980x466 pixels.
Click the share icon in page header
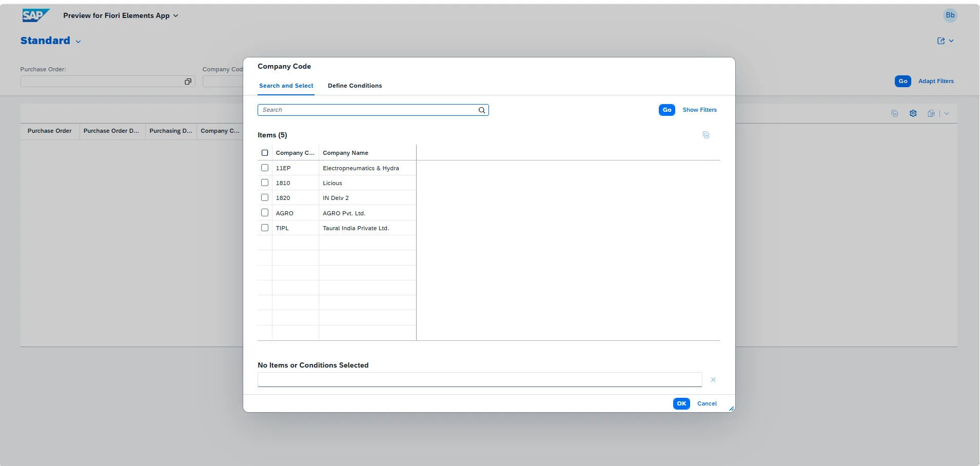point(940,41)
